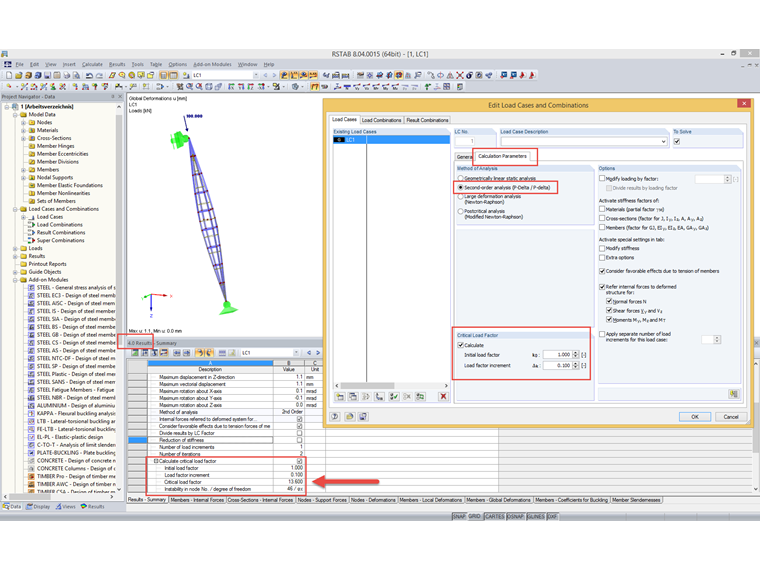Click the blue previous arrow in results table toolbar
This screenshot has height=570, width=760.
(x=309, y=353)
